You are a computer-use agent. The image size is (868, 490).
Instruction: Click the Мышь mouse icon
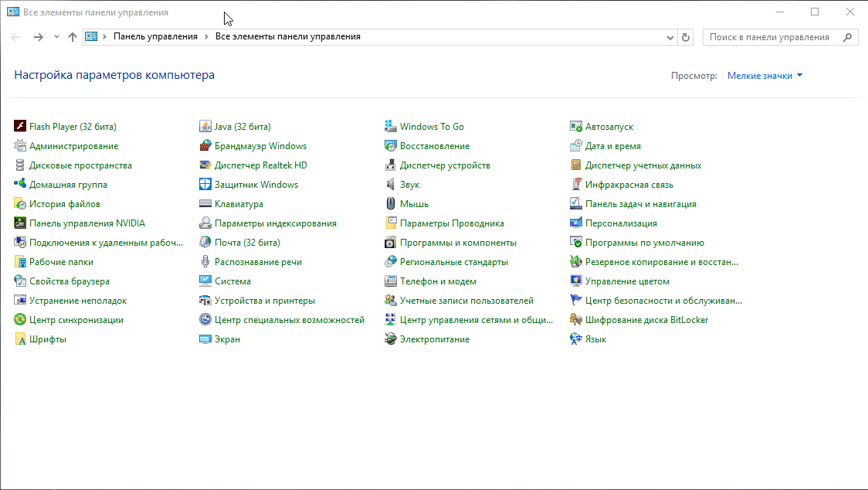[x=391, y=204]
